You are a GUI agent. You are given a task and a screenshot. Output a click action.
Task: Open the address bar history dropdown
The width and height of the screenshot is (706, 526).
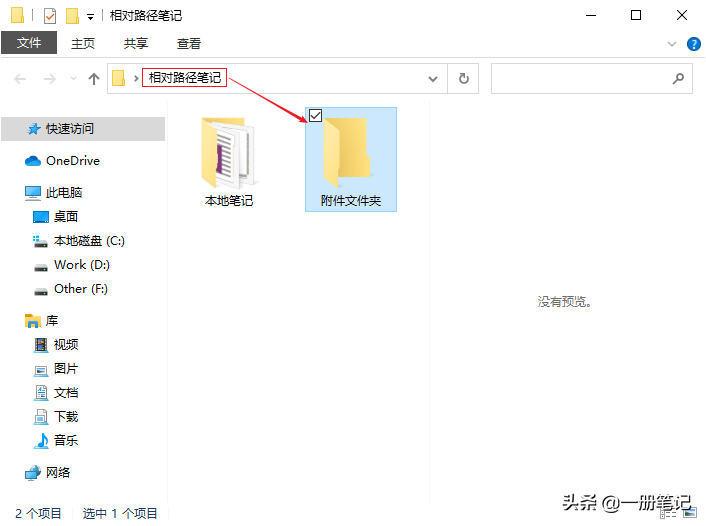(x=433, y=79)
